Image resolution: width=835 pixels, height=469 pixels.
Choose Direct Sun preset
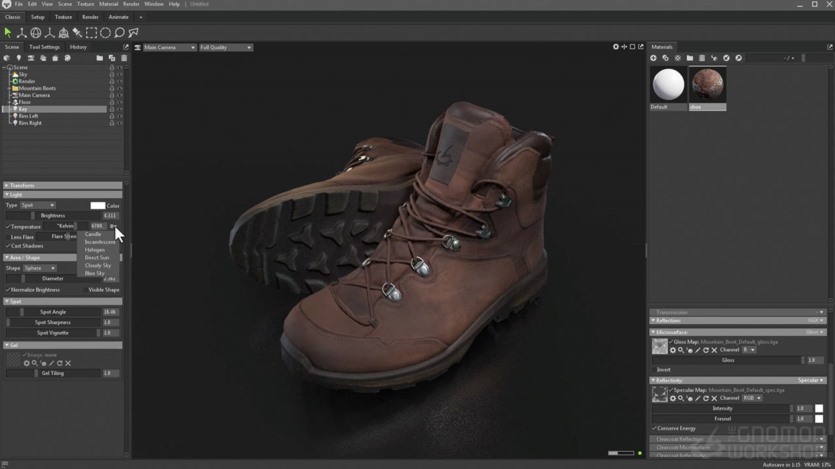pos(97,258)
